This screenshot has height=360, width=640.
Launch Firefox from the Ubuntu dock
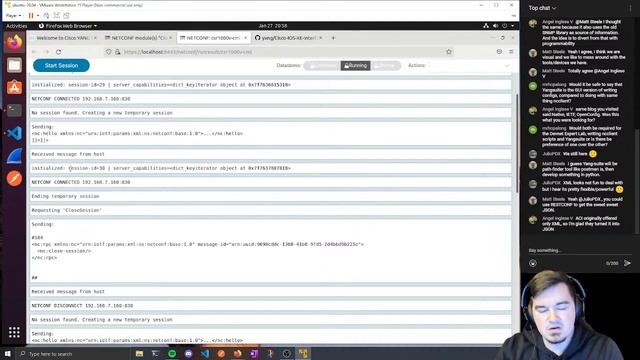coord(14,42)
